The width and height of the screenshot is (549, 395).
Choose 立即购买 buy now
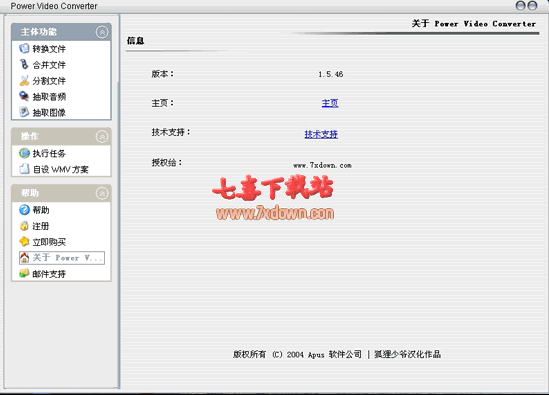[49, 242]
